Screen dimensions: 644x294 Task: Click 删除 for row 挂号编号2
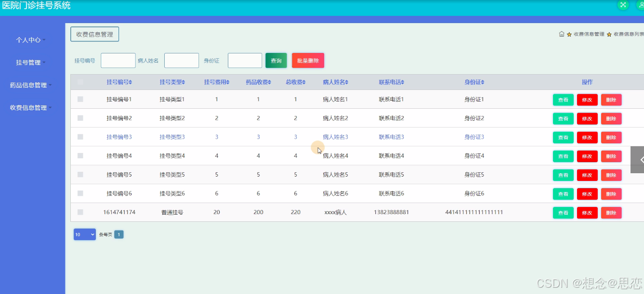(x=611, y=118)
